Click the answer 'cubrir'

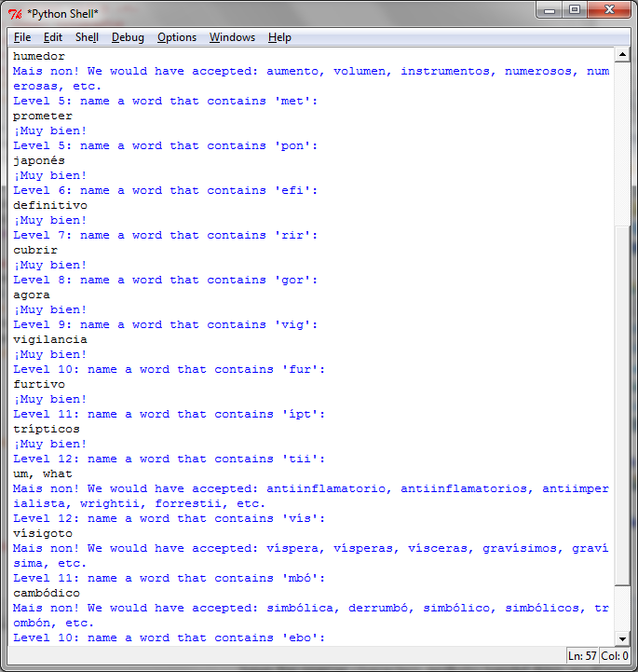35,251
